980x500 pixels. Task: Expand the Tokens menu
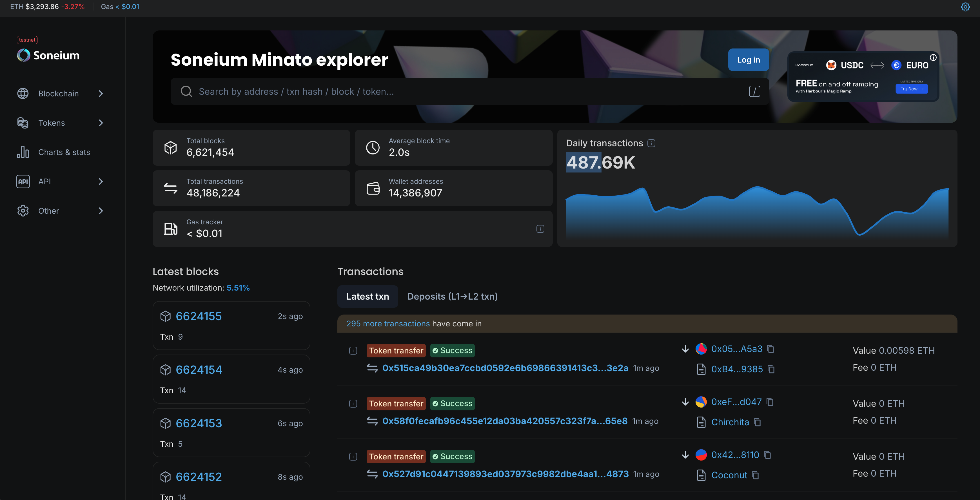click(52, 123)
